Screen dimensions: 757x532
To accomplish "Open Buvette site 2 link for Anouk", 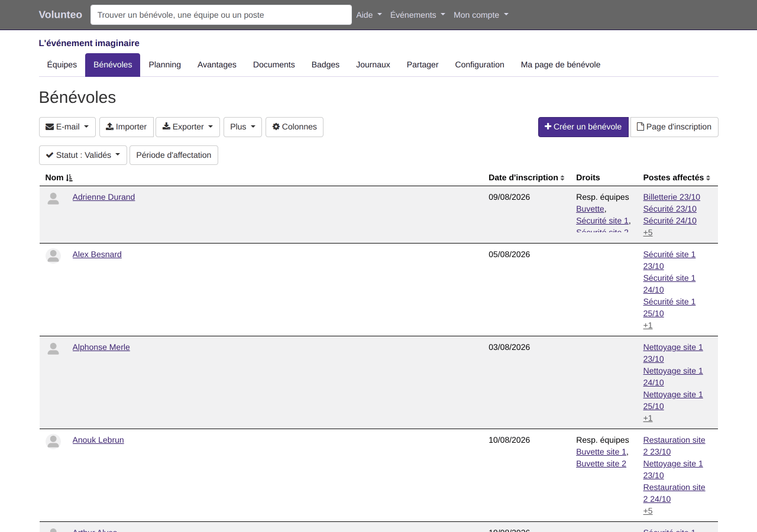I will (601, 463).
